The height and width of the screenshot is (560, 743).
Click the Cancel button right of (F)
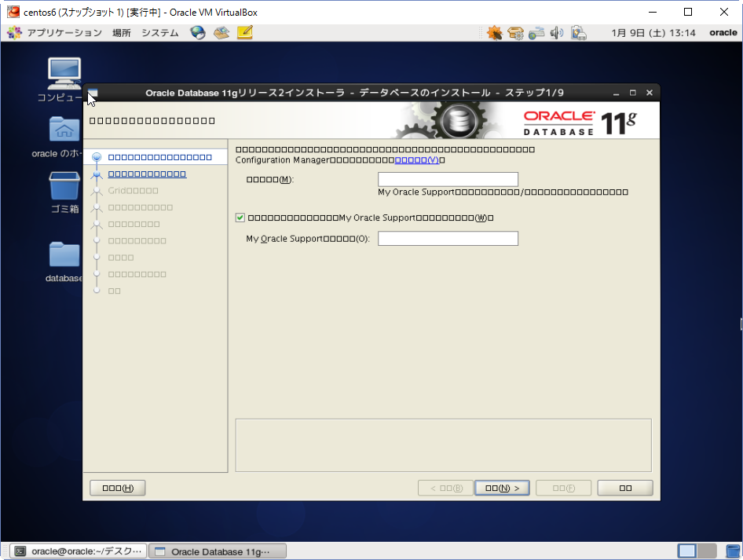(x=625, y=488)
